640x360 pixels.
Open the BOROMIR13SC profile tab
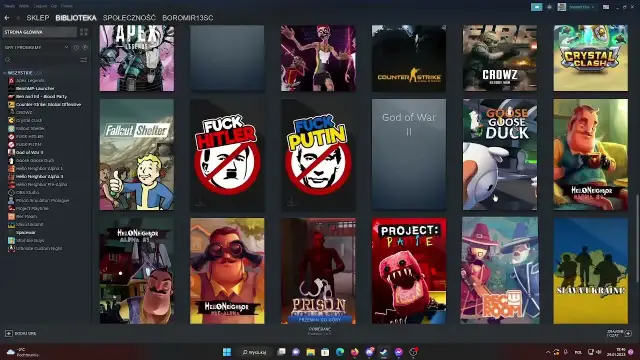click(188, 18)
